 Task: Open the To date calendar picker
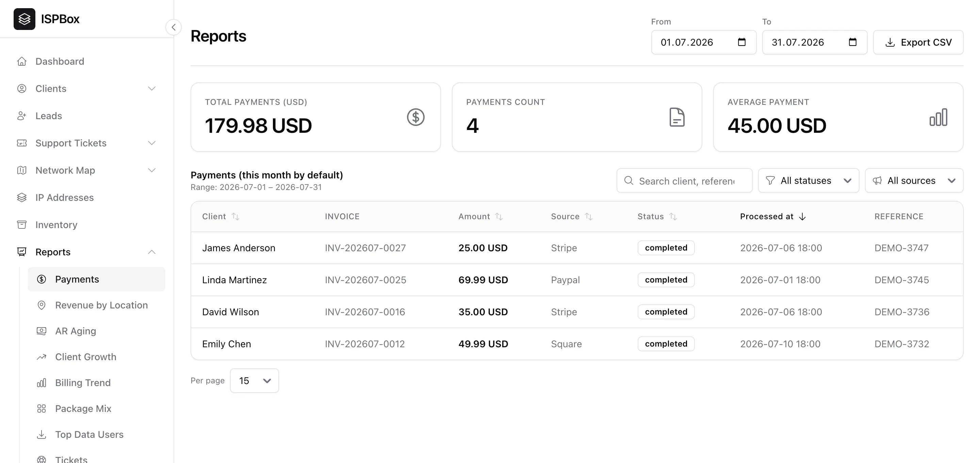click(852, 42)
